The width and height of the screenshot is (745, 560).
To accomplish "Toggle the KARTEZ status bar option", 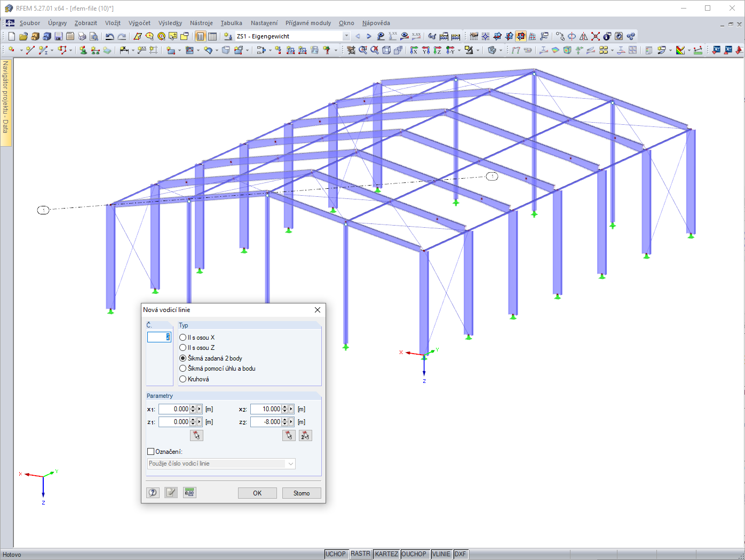I will [x=386, y=554].
